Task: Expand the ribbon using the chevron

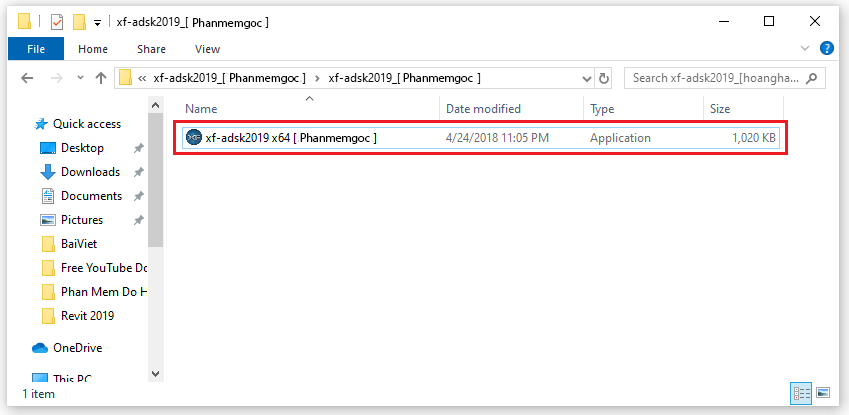Action: [x=807, y=48]
